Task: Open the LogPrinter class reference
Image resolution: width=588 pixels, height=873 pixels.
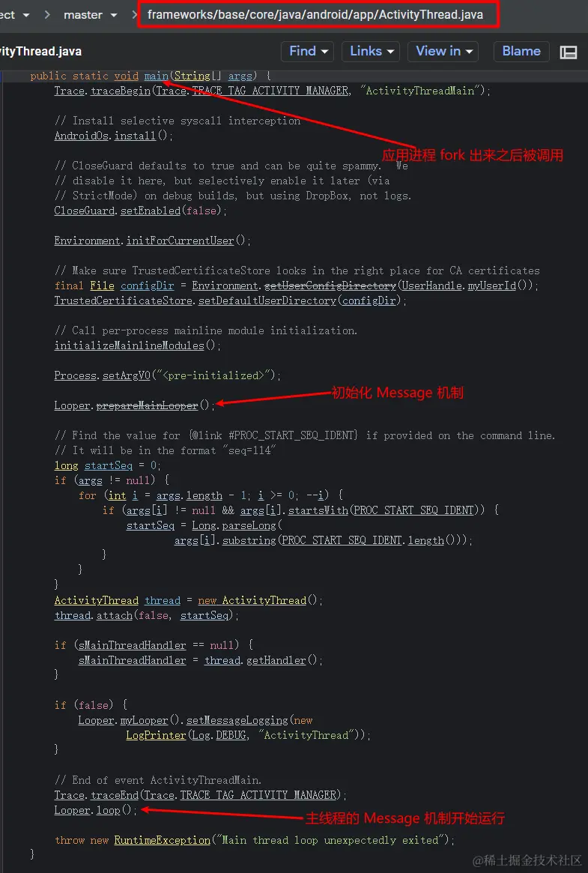Action: 157,735
